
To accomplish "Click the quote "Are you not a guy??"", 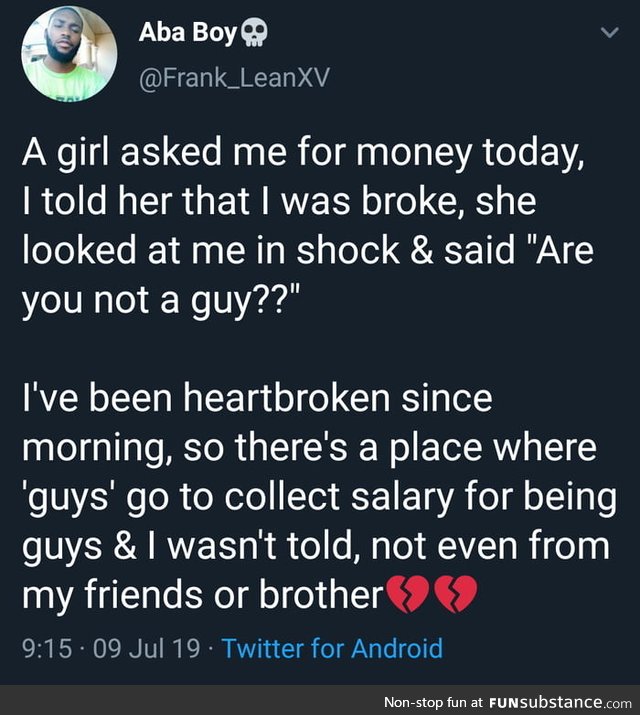I will [x=308, y=275].
